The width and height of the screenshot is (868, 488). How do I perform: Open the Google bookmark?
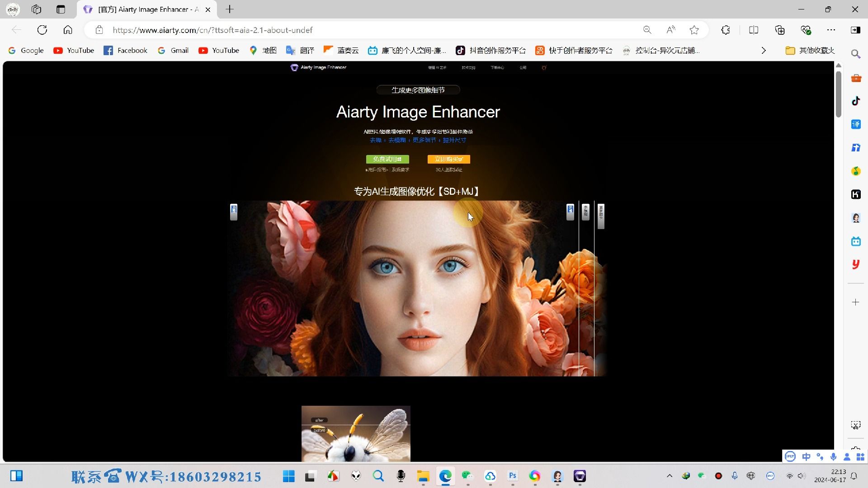click(x=26, y=51)
